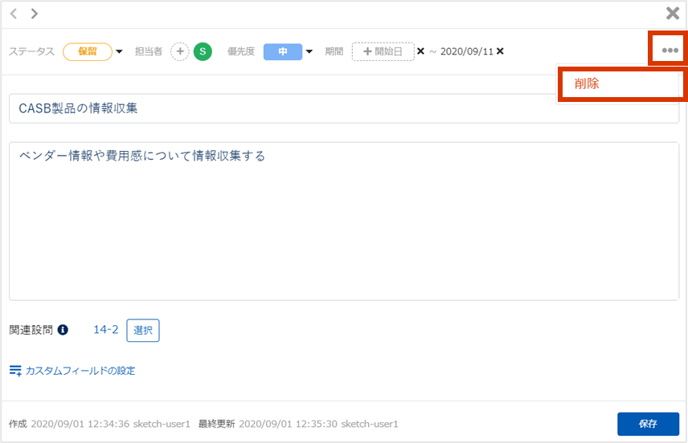Click the 保留 status badge
The width and height of the screenshot is (688, 443).
[87, 51]
